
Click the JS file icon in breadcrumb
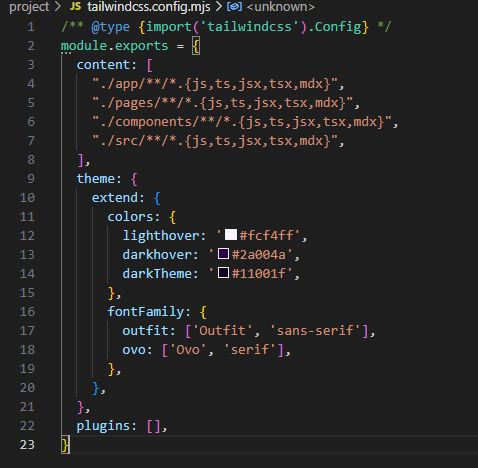(75, 6)
